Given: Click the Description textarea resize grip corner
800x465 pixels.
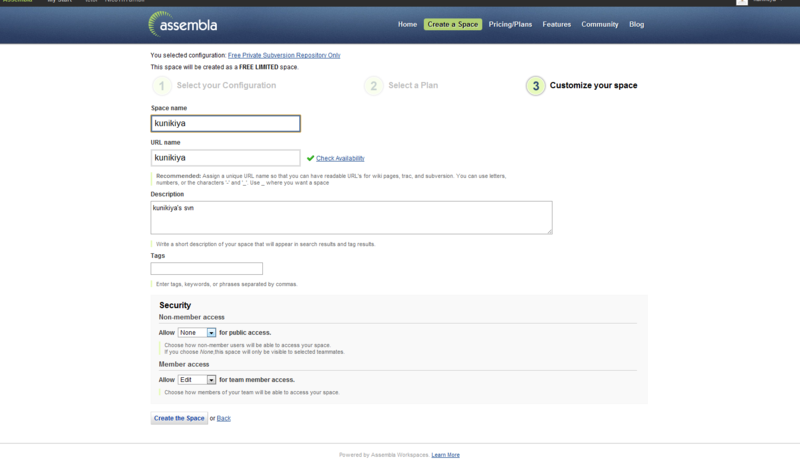Looking at the screenshot, I should (549, 232).
